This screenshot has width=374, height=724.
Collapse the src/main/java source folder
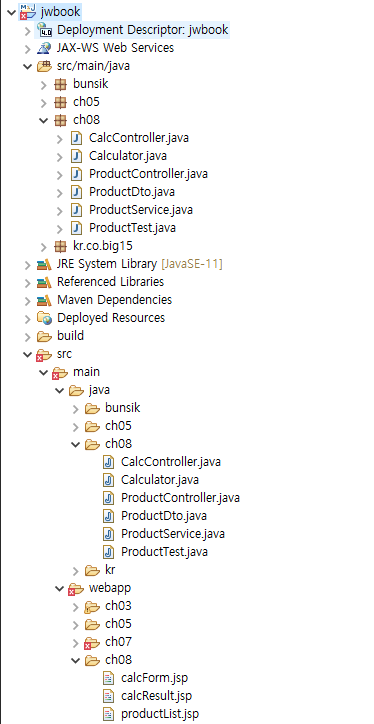pyautogui.click(x=27, y=66)
